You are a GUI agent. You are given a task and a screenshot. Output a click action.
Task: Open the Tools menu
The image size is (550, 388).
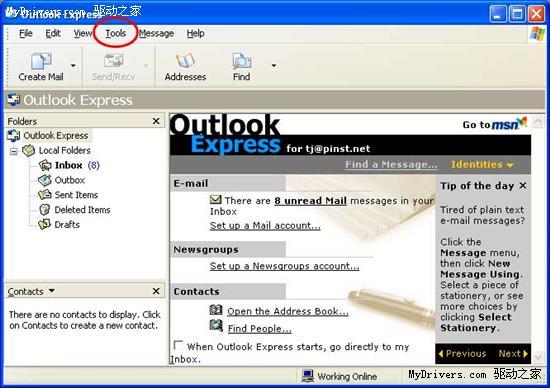[116, 33]
